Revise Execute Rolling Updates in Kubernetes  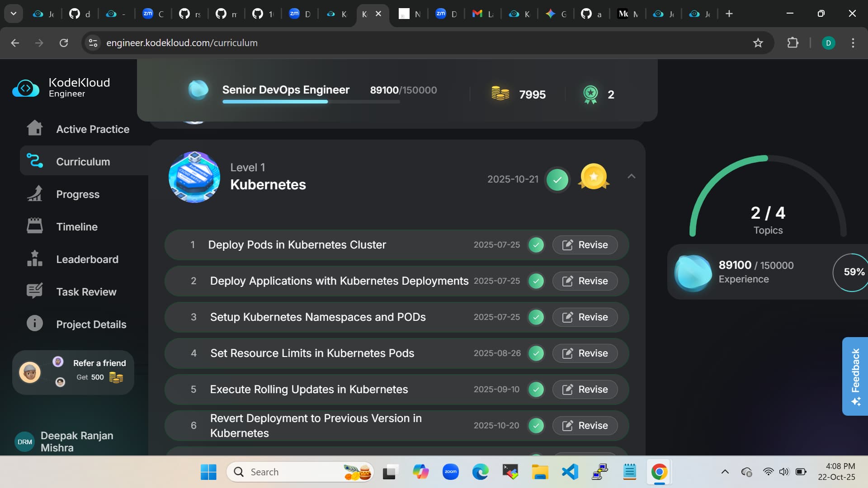pos(585,389)
